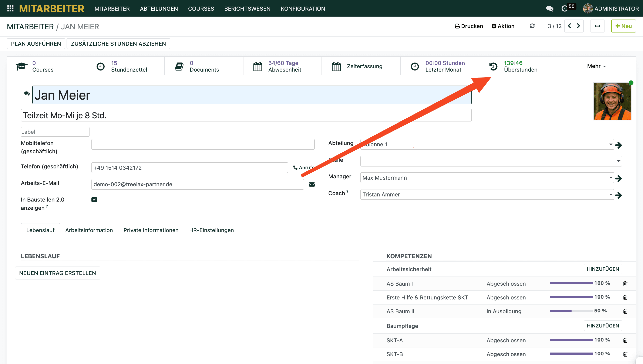Screen dimensions: 643x364
Task: Uncheck In Baustellen 2.0 anzeigen checkbox
Action: point(94,199)
